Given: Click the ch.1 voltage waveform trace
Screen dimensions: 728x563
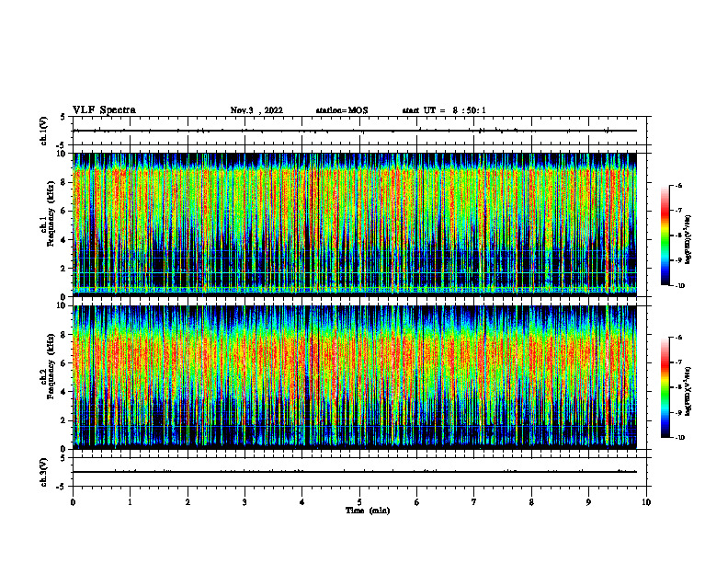Looking at the screenshot, I should [x=355, y=131].
